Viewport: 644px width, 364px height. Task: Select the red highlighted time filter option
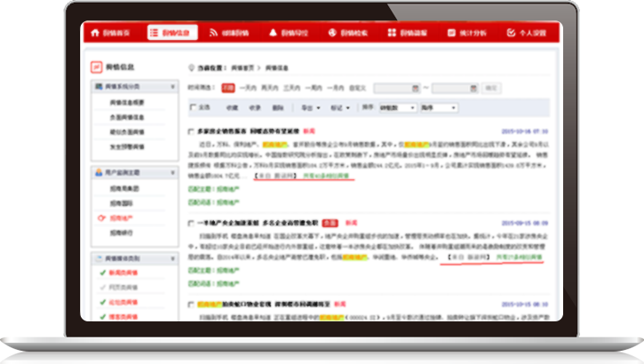[228, 88]
